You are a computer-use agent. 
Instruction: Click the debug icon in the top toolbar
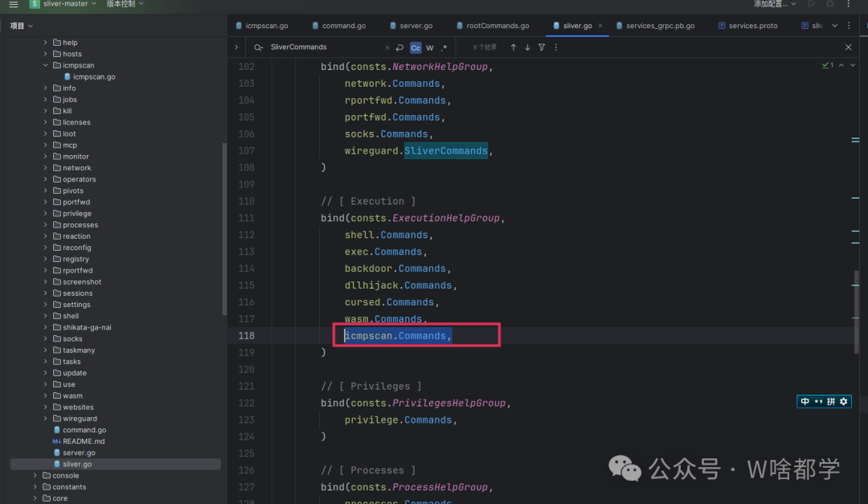pyautogui.click(x=829, y=4)
